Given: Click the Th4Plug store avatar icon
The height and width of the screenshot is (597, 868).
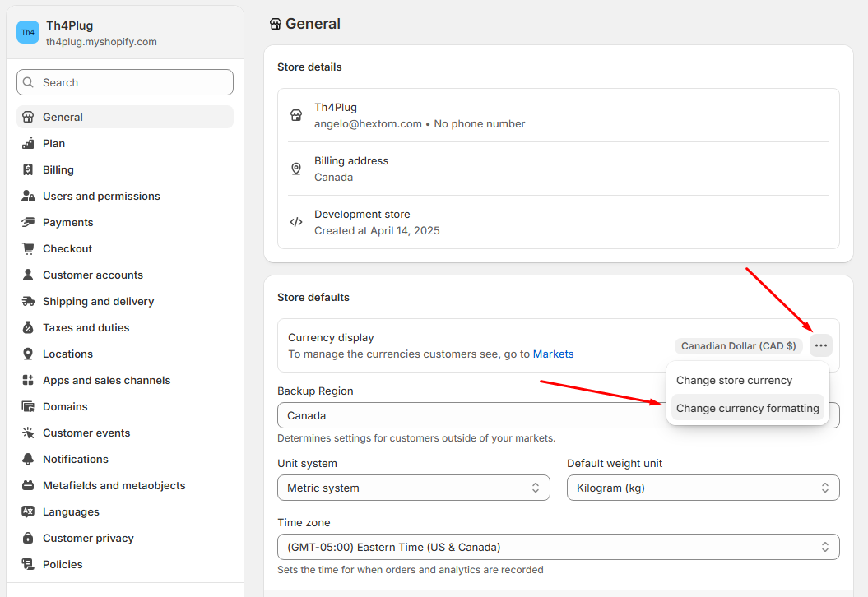Looking at the screenshot, I should click(28, 32).
